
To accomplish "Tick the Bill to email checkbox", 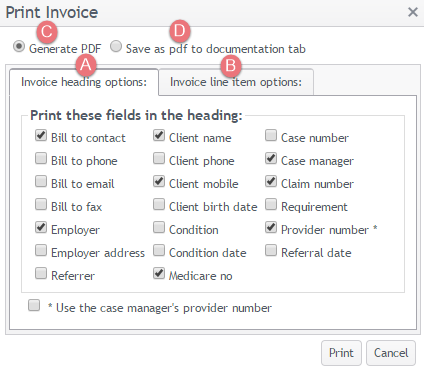I will 41,181.
